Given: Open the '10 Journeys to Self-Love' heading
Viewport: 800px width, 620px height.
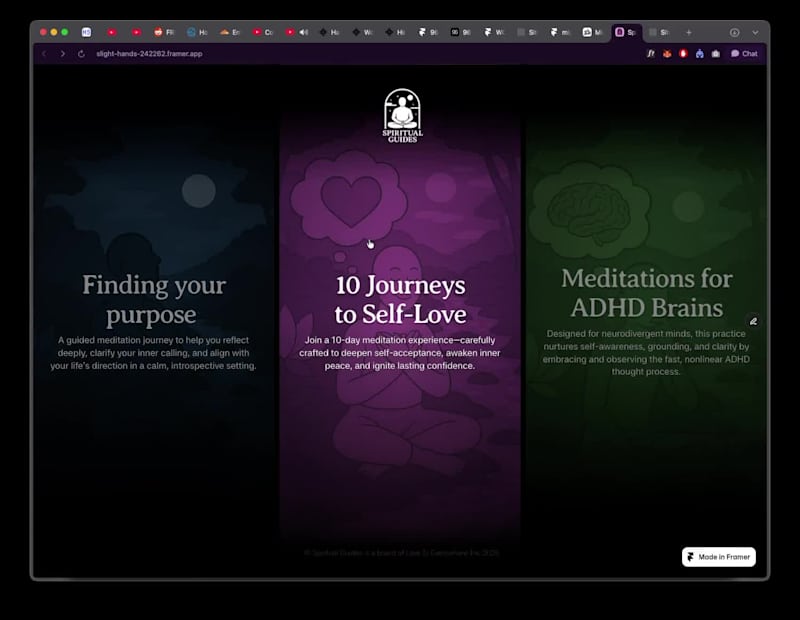Looking at the screenshot, I should [401, 300].
